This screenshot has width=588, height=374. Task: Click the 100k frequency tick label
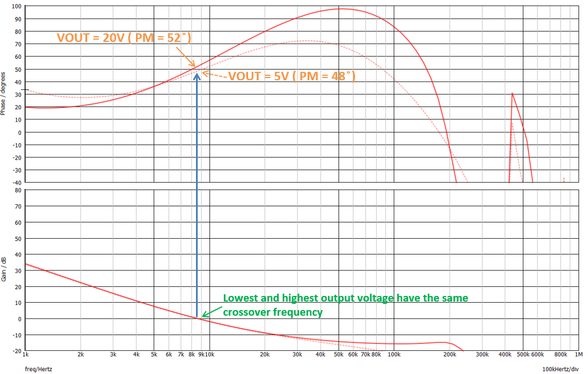pyautogui.click(x=394, y=355)
